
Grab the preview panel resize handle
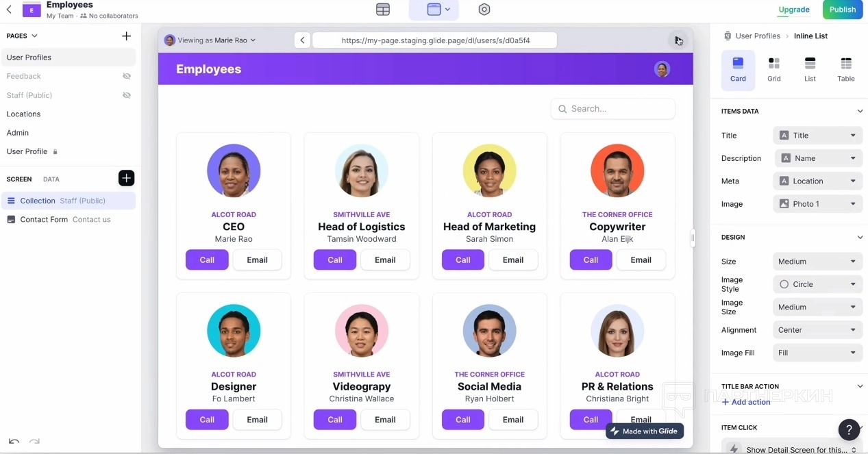[693, 238]
